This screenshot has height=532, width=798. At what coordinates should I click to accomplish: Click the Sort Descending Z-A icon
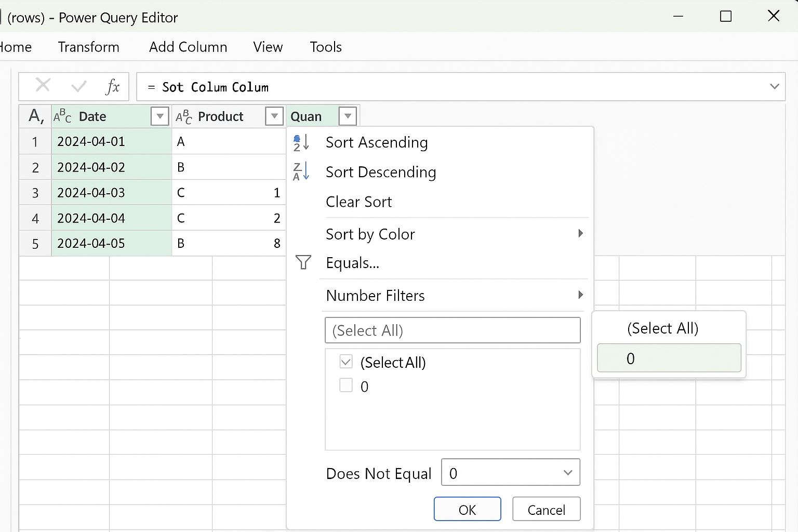click(301, 171)
